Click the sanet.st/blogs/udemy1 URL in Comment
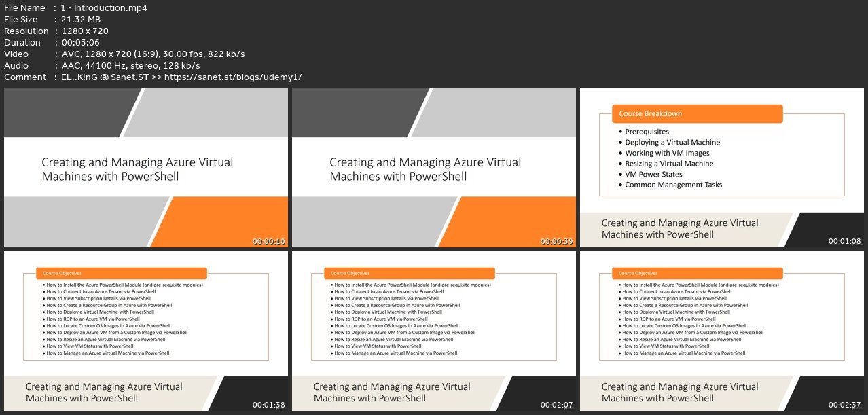868x415 pixels. click(x=233, y=77)
